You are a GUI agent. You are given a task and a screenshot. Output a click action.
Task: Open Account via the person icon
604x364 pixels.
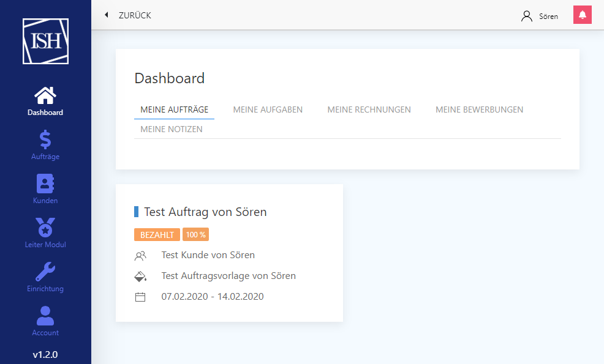tap(45, 316)
